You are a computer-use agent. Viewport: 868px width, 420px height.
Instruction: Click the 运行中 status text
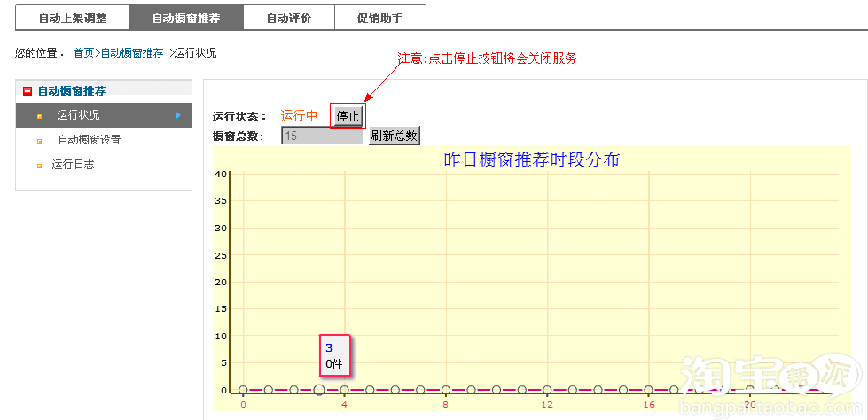(x=299, y=116)
